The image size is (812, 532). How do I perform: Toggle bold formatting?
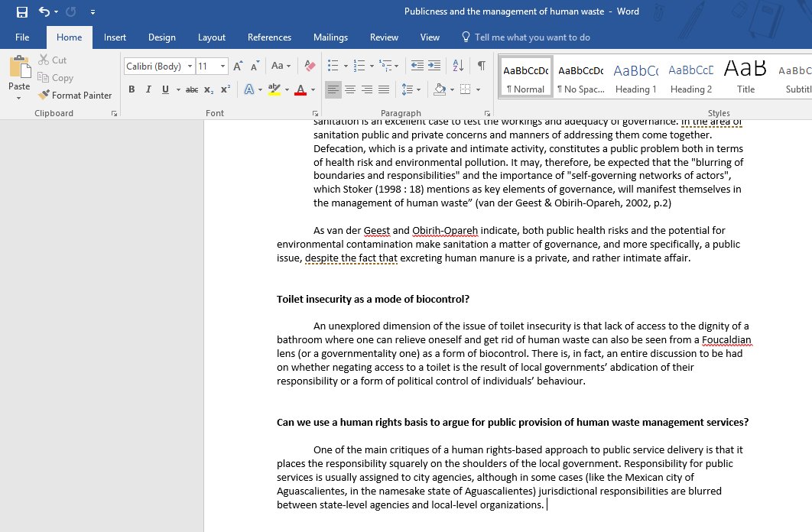pyautogui.click(x=132, y=89)
